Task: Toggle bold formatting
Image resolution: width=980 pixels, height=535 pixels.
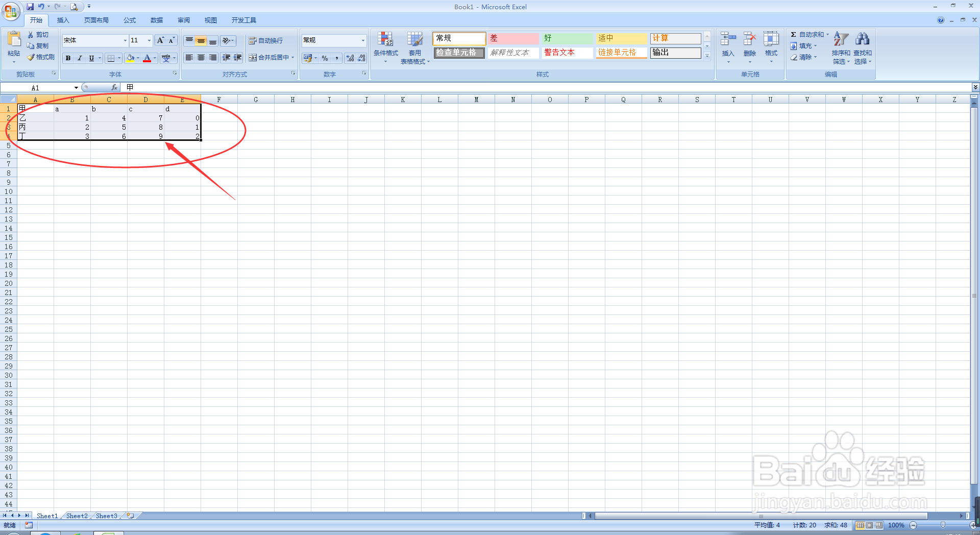Action: (x=68, y=58)
